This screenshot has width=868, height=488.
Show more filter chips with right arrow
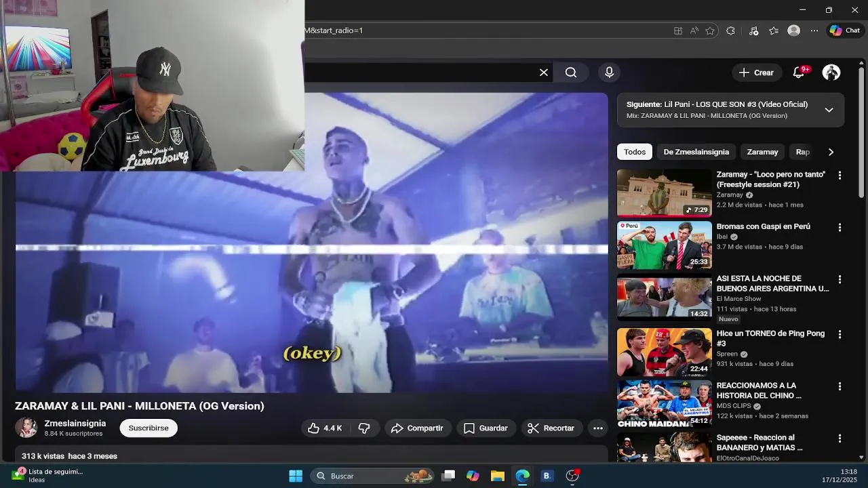pos(831,152)
